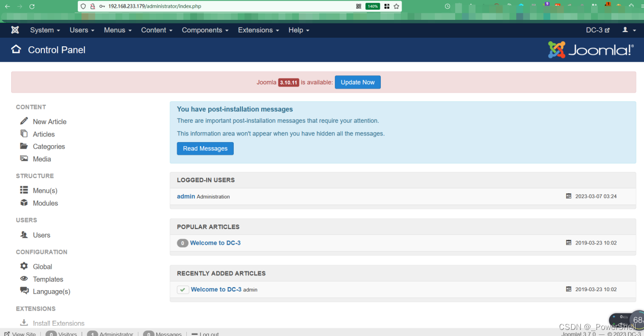Open the Modules sidebar link
The width and height of the screenshot is (644, 336).
(x=45, y=203)
